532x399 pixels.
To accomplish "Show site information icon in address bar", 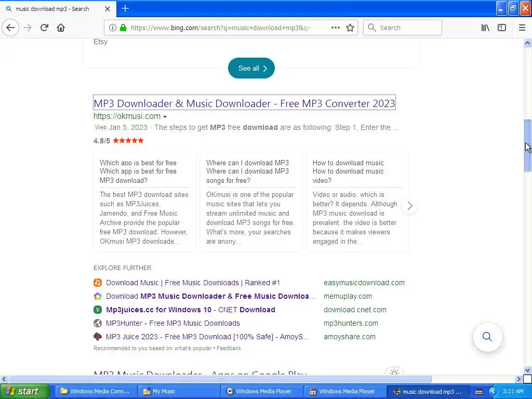I will pyautogui.click(x=112, y=28).
